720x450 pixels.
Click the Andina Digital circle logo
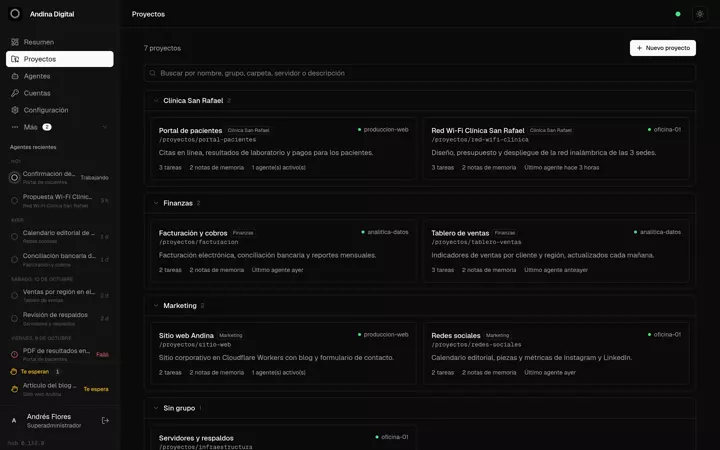pos(15,14)
